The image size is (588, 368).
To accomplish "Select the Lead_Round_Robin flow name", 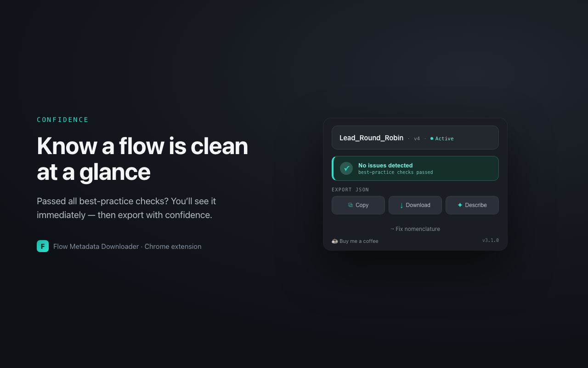I will [371, 138].
